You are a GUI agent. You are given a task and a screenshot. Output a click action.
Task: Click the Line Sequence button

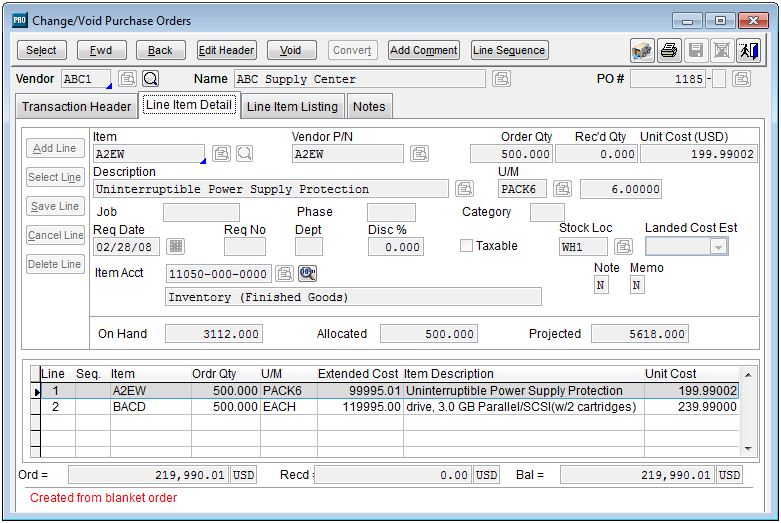point(509,50)
